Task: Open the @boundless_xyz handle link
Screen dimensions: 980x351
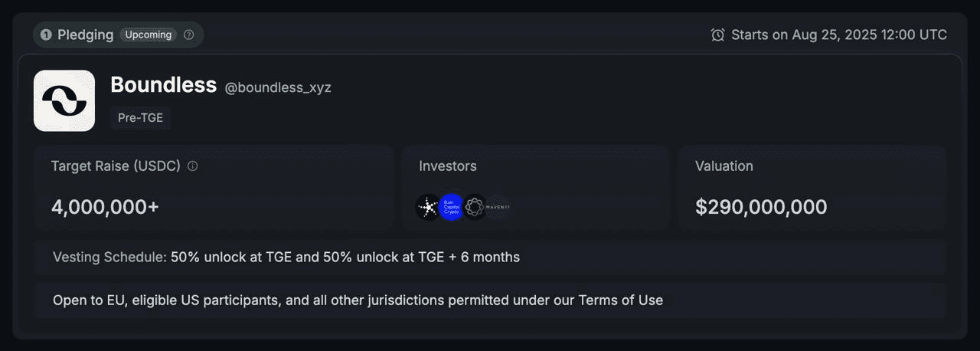Action: (278, 87)
